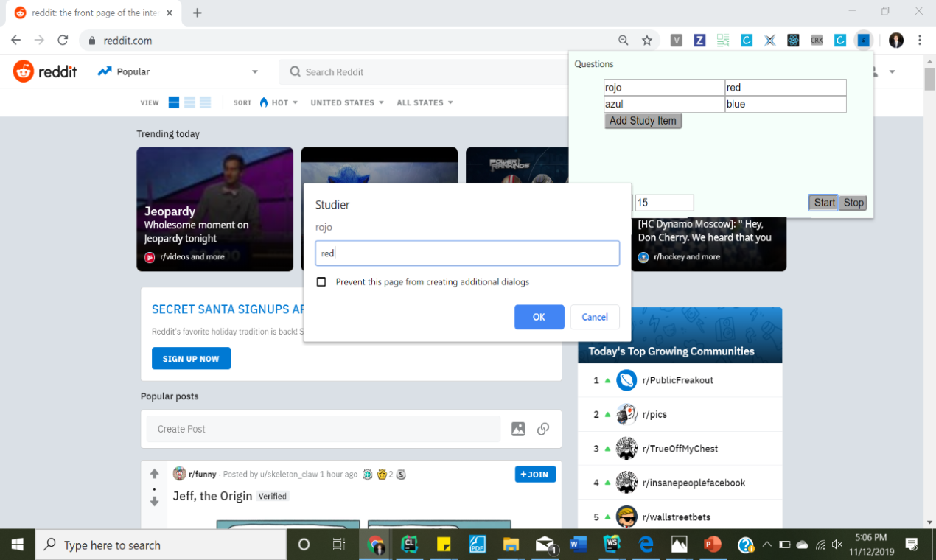Click OK in the Studier dialog

tap(539, 317)
